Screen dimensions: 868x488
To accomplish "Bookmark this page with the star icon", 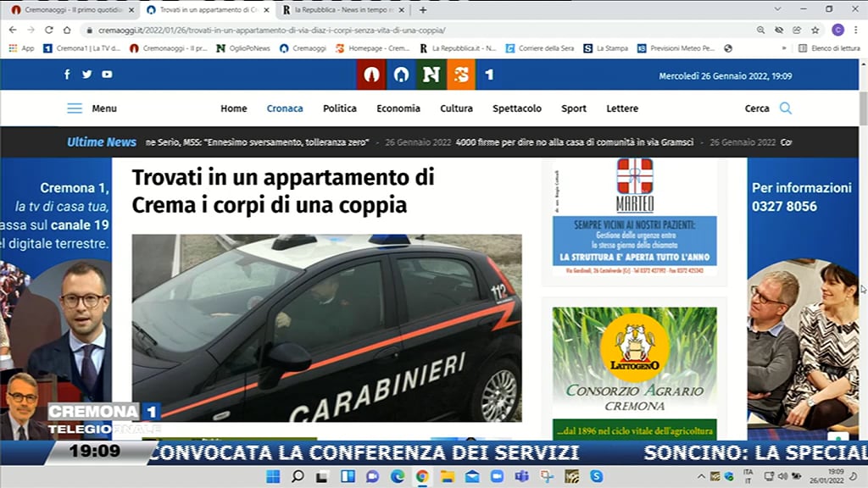I will [815, 30].
